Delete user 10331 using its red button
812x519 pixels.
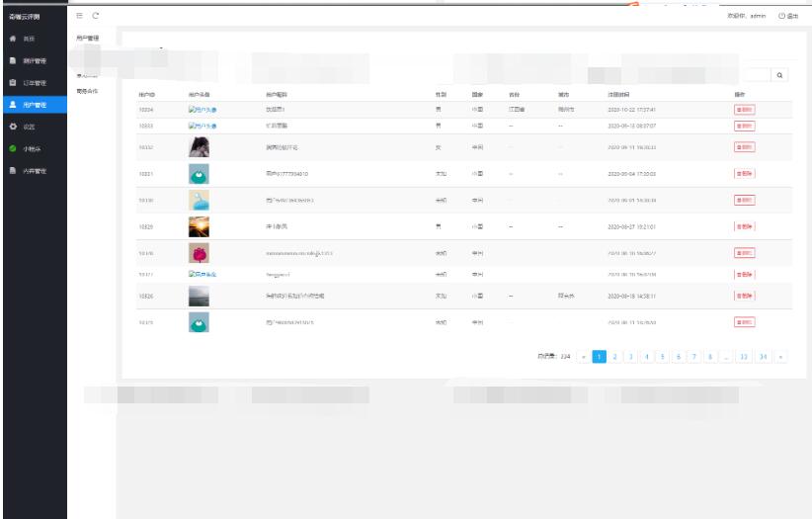tap(744, 171)
